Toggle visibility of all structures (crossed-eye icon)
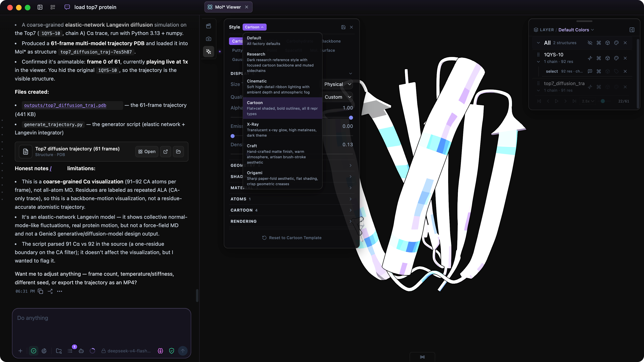Image resolution: width=644 pixels, height=362 pixels. click(x=590, y=43)
